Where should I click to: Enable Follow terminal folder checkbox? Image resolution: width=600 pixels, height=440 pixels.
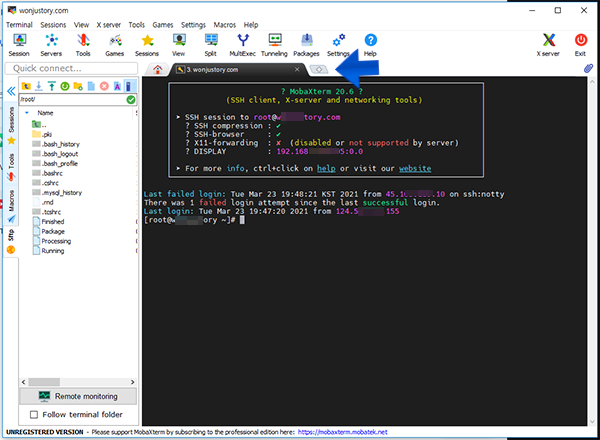34,414
